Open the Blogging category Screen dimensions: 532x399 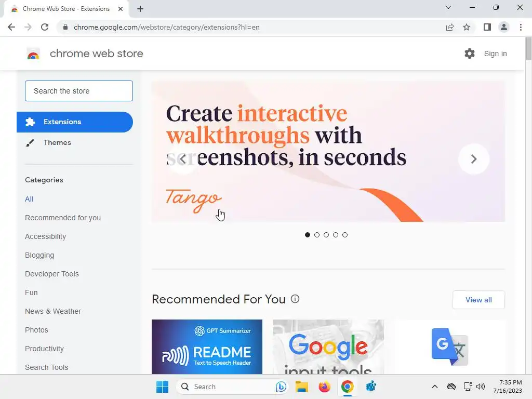tap(39, 255)
